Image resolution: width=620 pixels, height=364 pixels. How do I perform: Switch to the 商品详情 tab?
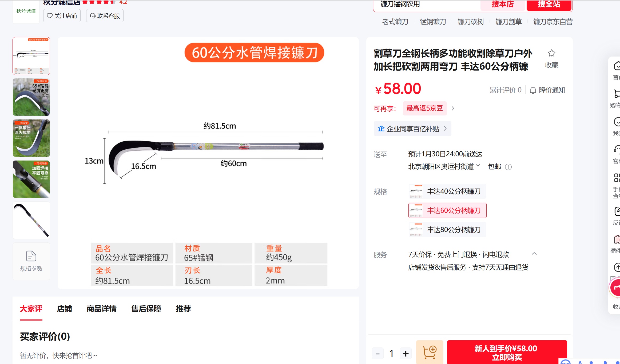(x=101, y=309)
